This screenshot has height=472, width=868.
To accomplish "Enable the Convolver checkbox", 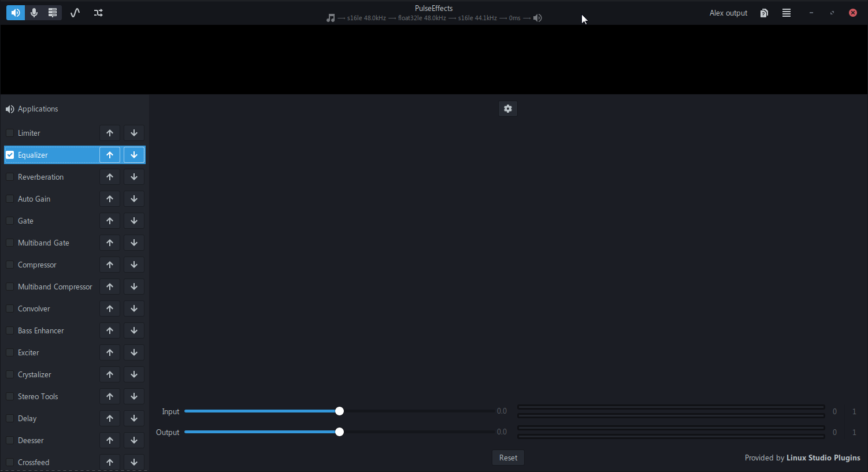I will click(10, 309).
